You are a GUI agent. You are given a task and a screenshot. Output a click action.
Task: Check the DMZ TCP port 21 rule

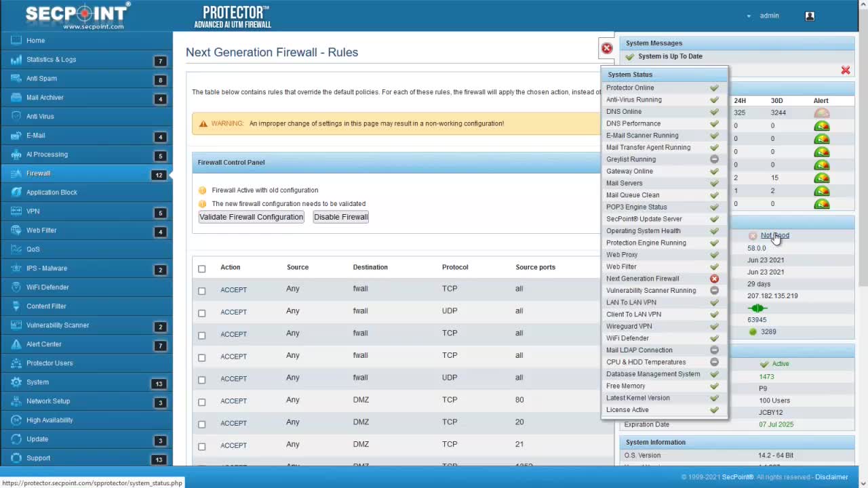(201, 447)
